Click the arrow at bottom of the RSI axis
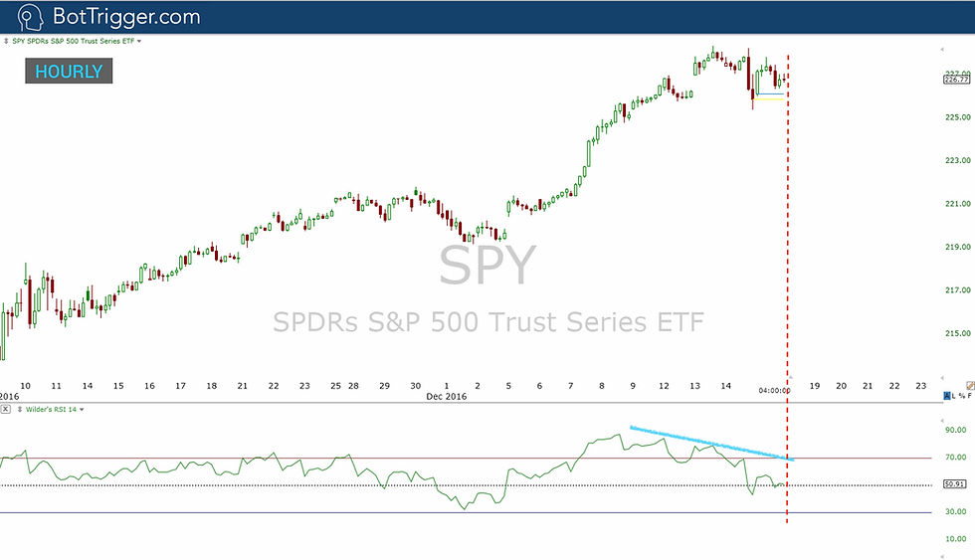 [942, 555]
